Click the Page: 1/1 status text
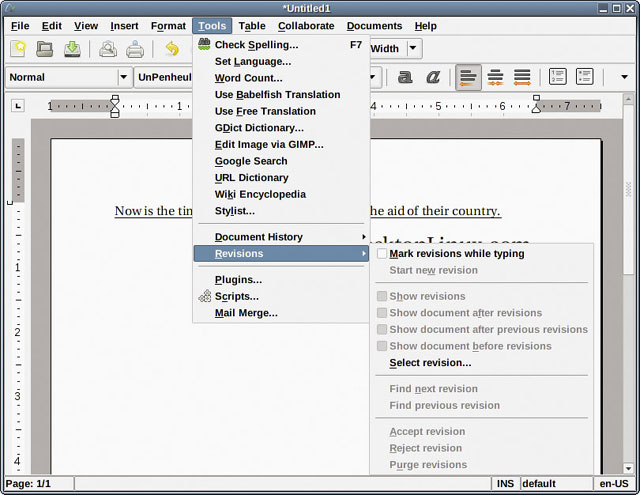640x495 pixels. click(x=28, y=484)
